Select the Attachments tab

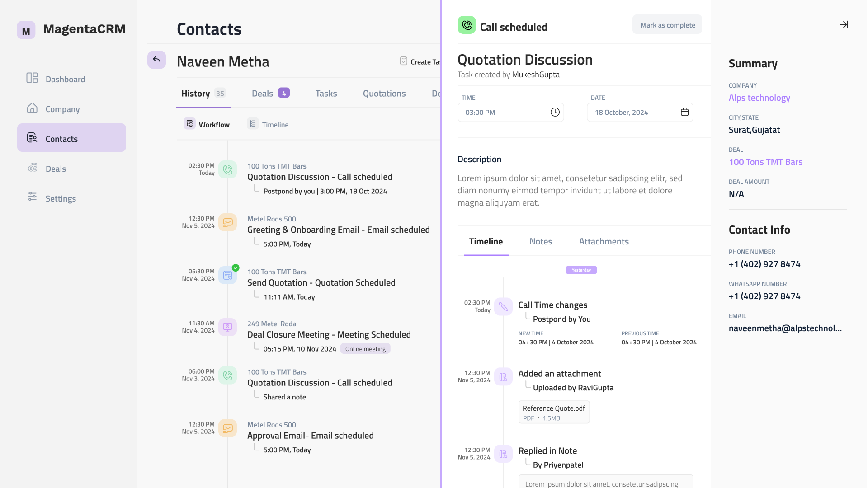pyautogui.click(x=604, y=242)
